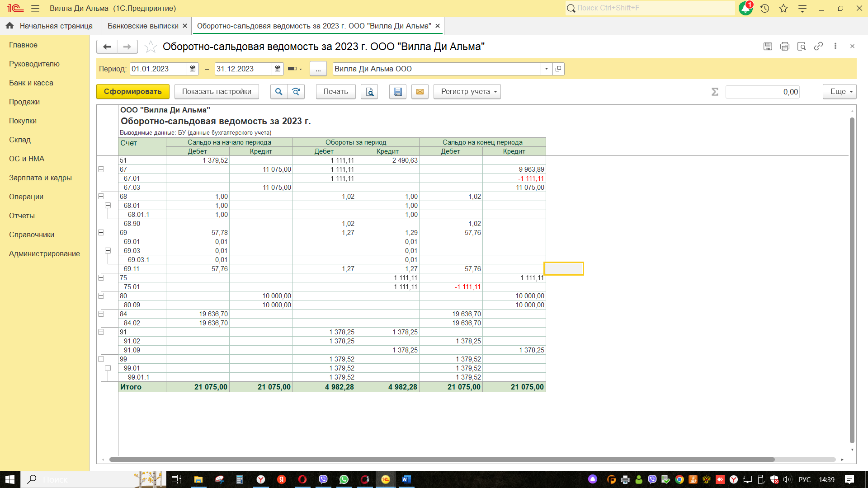Open Продажи section
868x488 pixels.
pyautogui.click(x=24, y=102)
